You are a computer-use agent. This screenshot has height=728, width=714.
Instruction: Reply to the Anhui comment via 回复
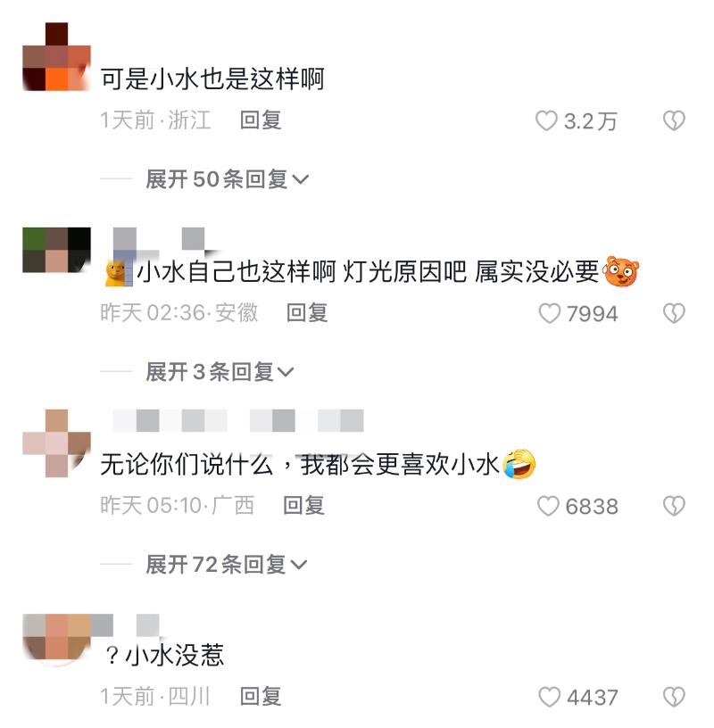pyautogui.click(x=307, y=312)
